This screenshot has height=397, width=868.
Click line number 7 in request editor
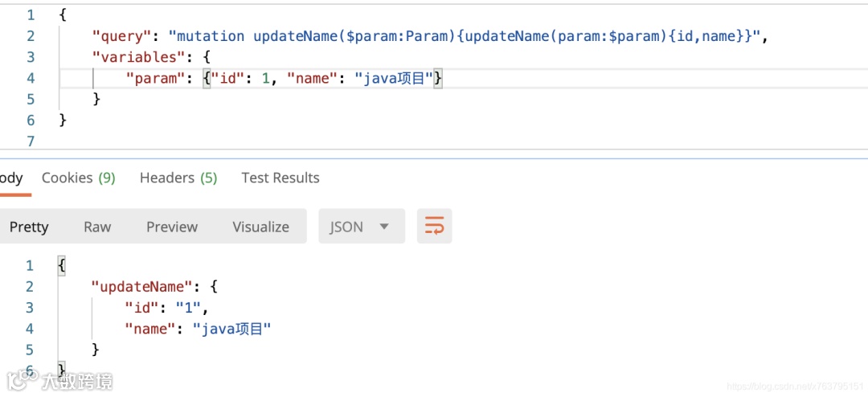click(x=31, y=141)
